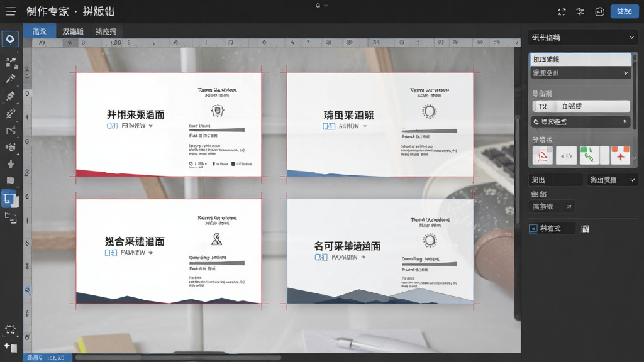This screenshot has height=362, width=644.
Task: Click the snapshot icon beside the blue top-bar button
Action: coord(599,12)
